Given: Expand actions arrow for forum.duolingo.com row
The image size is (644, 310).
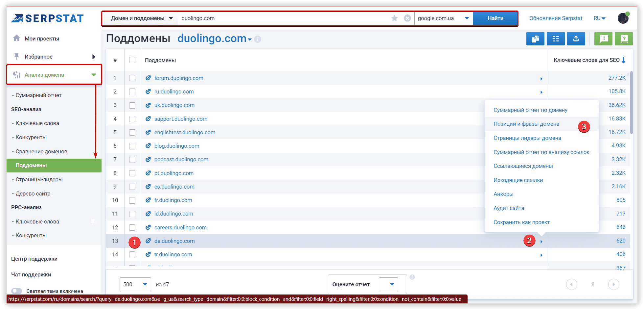Looking at the screenshot, I should 541,79.
